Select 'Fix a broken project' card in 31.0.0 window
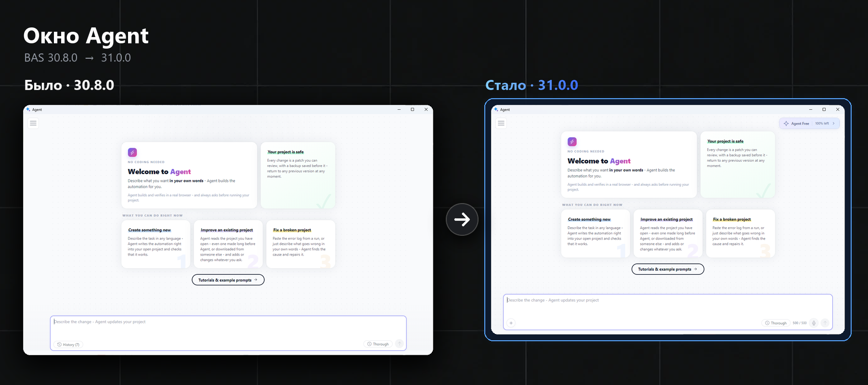Image resolution: width=868 pixels, height=385 pixels. [x=740, y=233]
